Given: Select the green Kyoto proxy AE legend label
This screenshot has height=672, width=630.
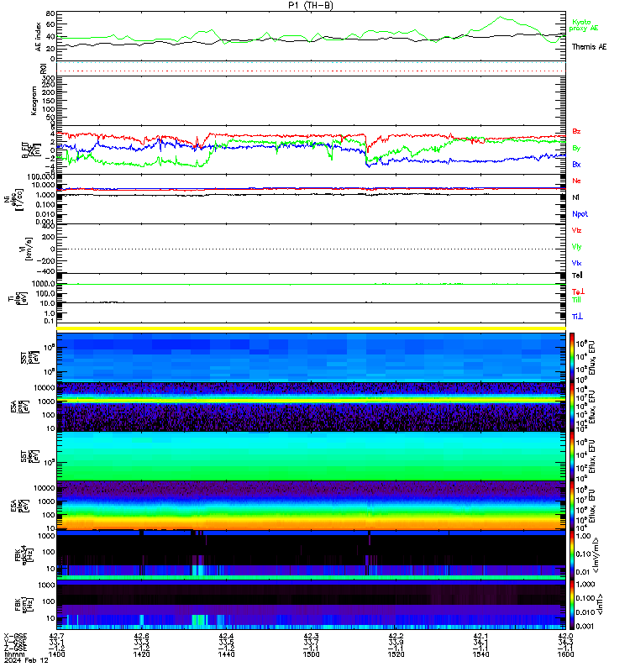Looking at the screenshot, I should pyautogui.click(x=583, y=25).
